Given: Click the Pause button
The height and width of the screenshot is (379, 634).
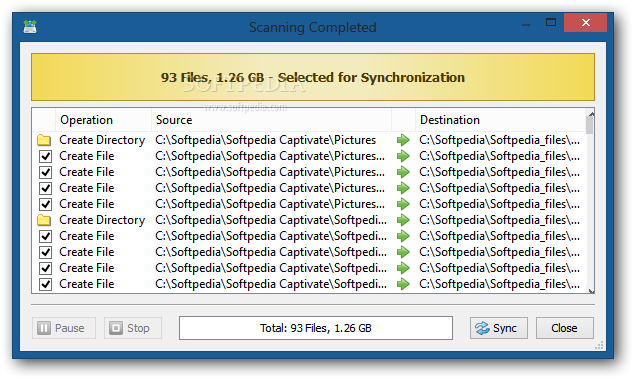Looking at the screenshot, I should [x=64, y=328].
